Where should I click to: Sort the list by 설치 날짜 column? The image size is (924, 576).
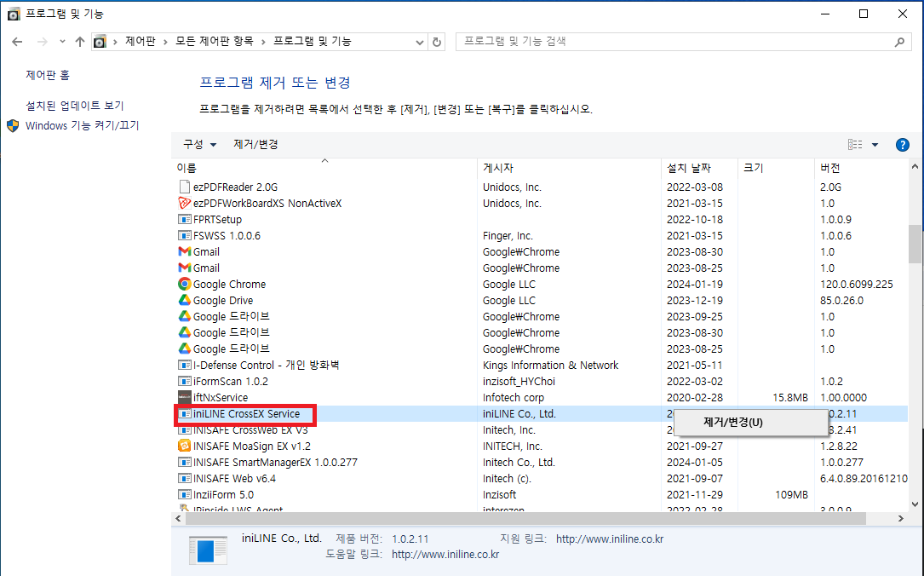689,168
